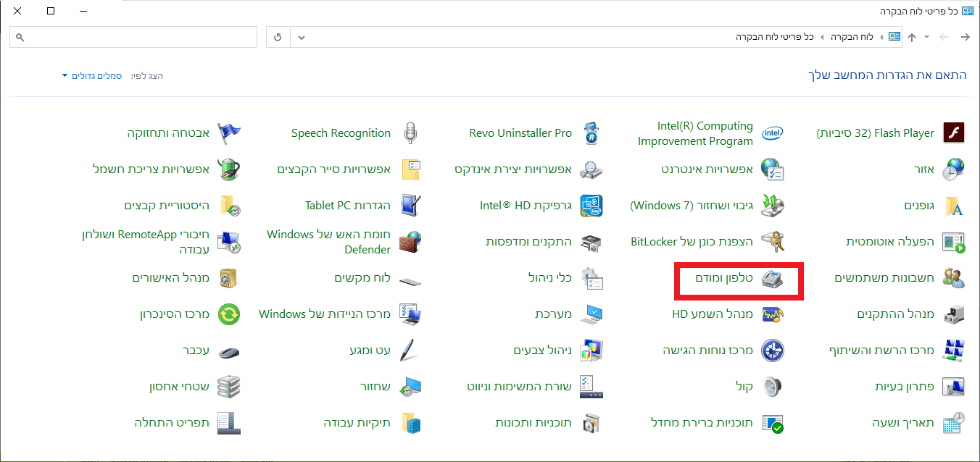Click the אזור globe-clock icon
980x462 pixels.
[x=953, y=169]
